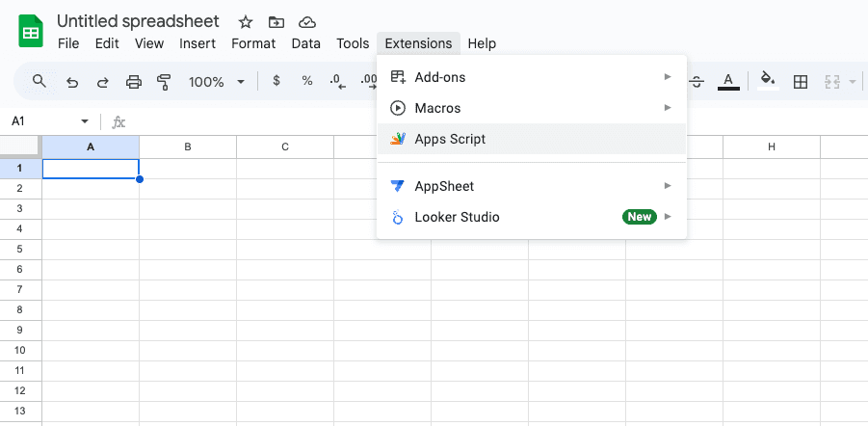Open the borders tool
The image size is (868, 426).
pyautogui.click(x=800, y=82)
